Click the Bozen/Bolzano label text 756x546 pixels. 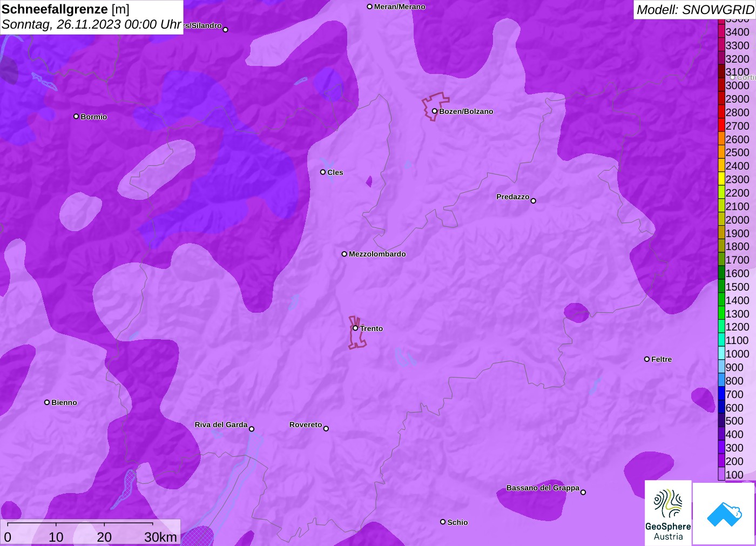tap(466, 111)
